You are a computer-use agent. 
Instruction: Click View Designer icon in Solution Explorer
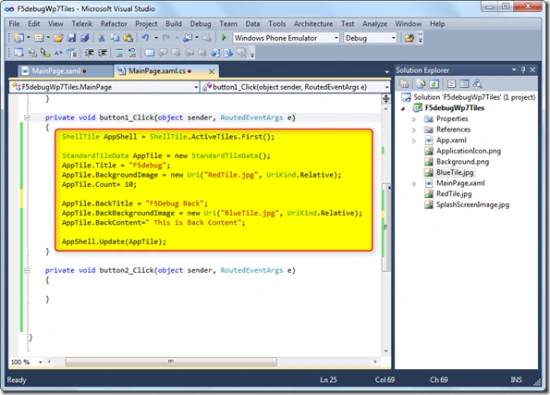(x=464, y=84)
